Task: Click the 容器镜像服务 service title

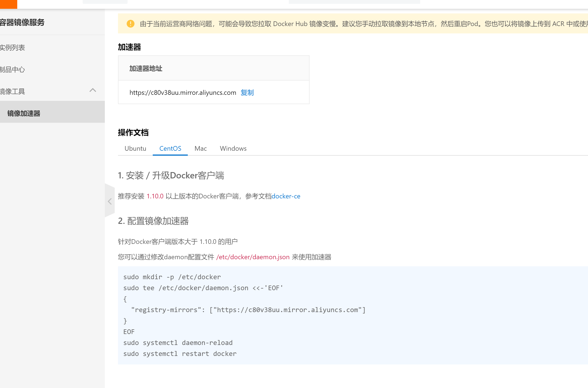Action: coord(22,23)
